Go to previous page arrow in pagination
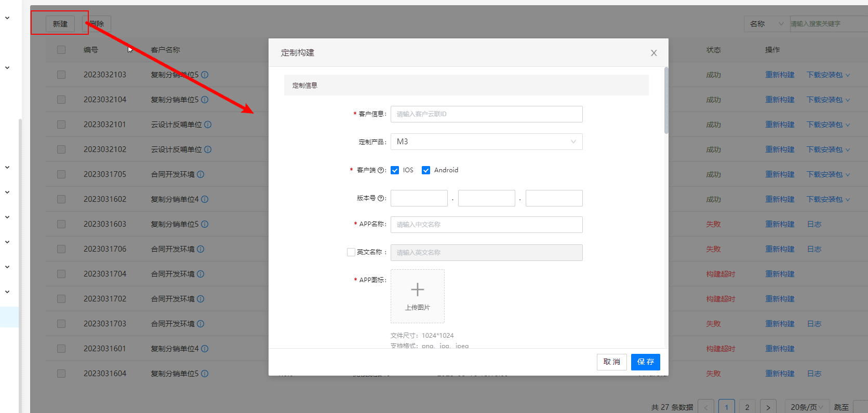Viewport: 868px width, 413px height. (706, 407)
